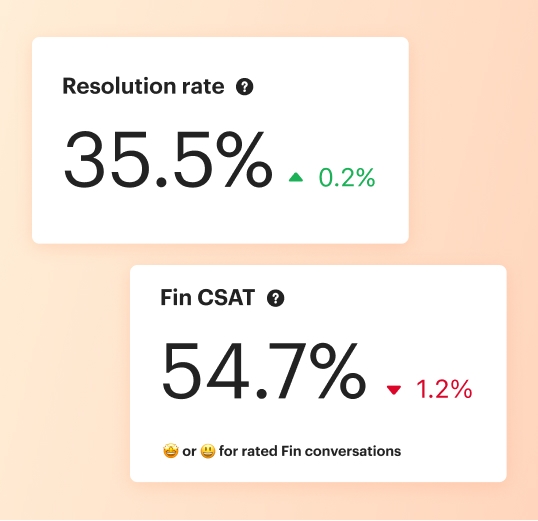This screenshot has width=538, height=521.
Task: Select the Resolution rate heading
Action: 143,86
